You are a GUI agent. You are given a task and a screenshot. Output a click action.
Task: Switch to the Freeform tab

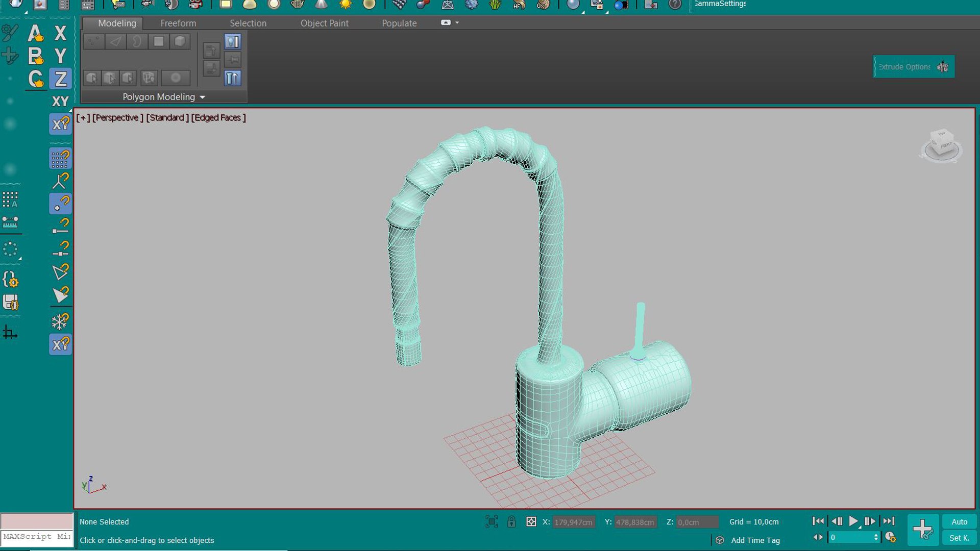click(x=178, y=23)
